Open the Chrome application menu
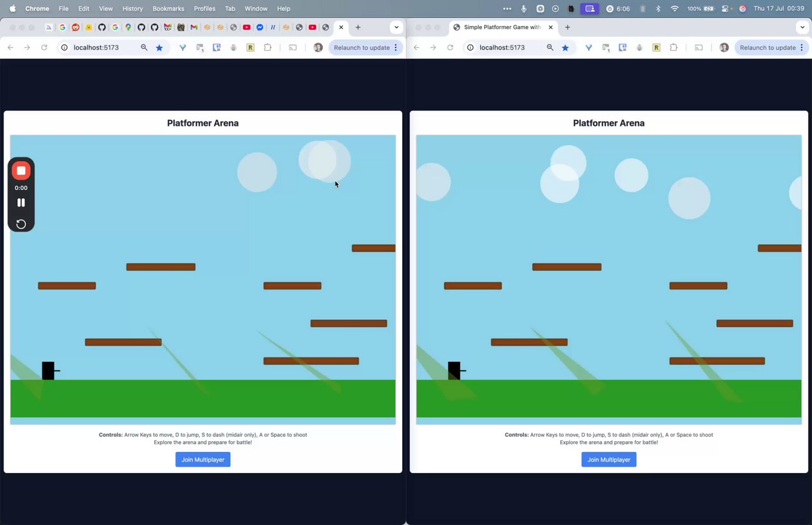This screenshot has width=812, height=525. (x=37, y=8)
